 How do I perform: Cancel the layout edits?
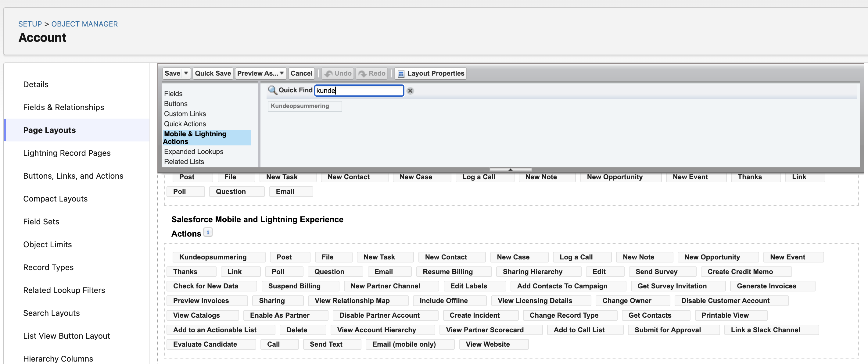click(x=301, y=73)
